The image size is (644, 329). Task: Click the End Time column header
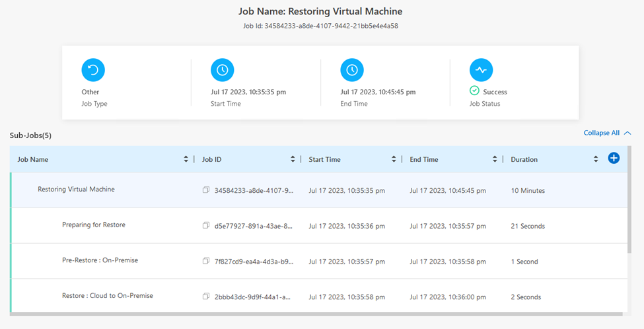tap(424, 159)
